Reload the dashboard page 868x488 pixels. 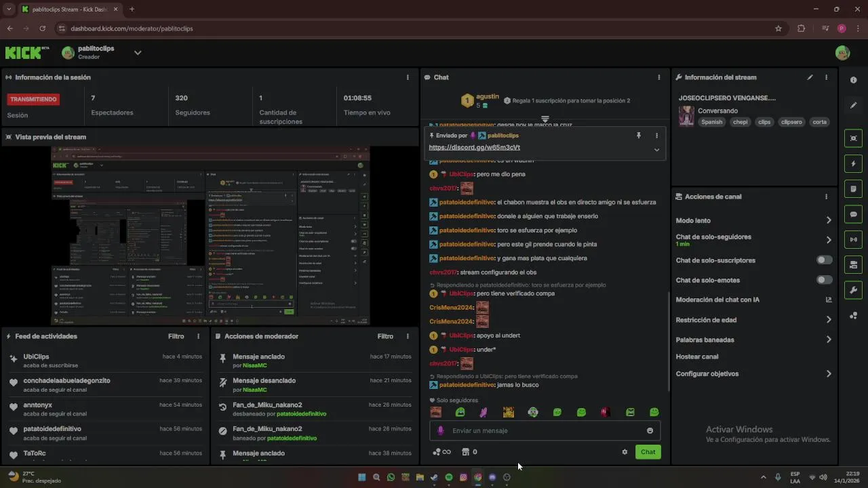[43, 28]
